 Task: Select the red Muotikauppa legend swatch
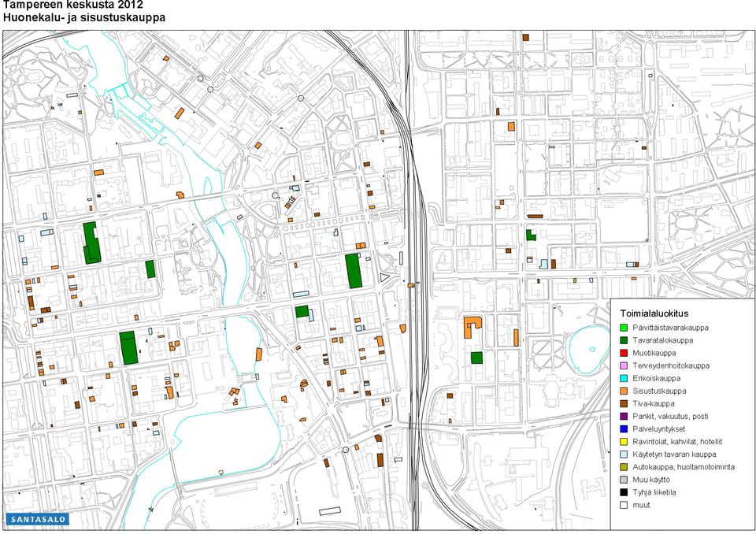tap(624, 353)
